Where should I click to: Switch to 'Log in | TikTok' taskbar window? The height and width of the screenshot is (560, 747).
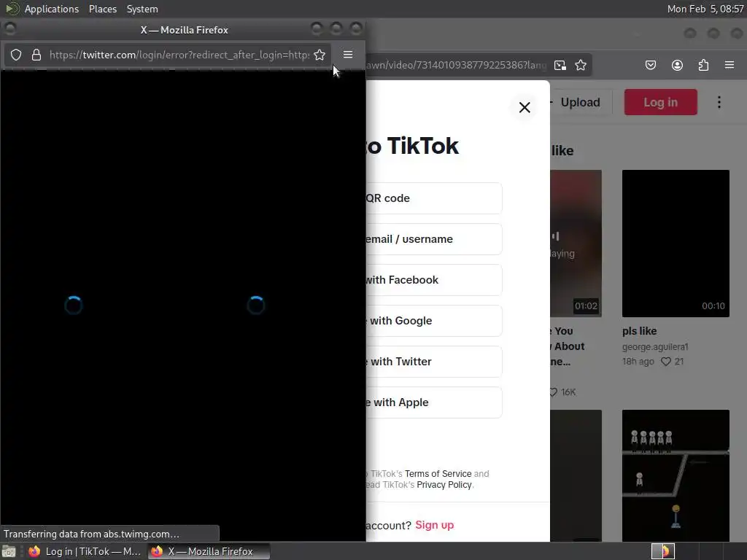point(85,551)
